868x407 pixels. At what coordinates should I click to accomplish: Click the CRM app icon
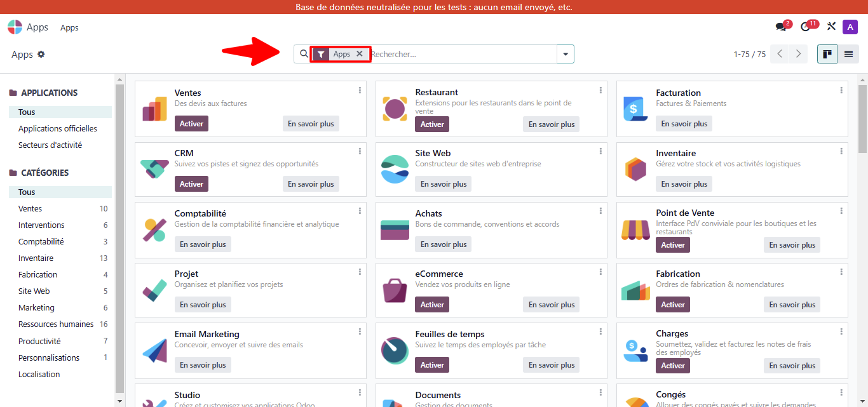[x=154, y=169]
